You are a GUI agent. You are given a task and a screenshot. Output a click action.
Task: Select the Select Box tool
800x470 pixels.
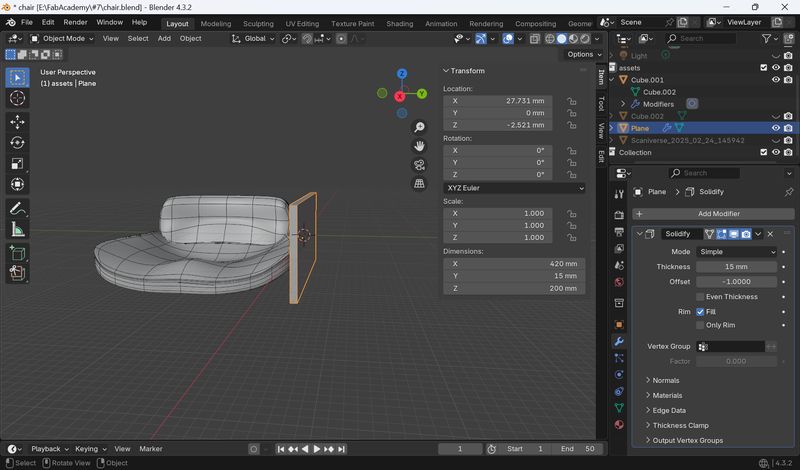tap(17, 78)
